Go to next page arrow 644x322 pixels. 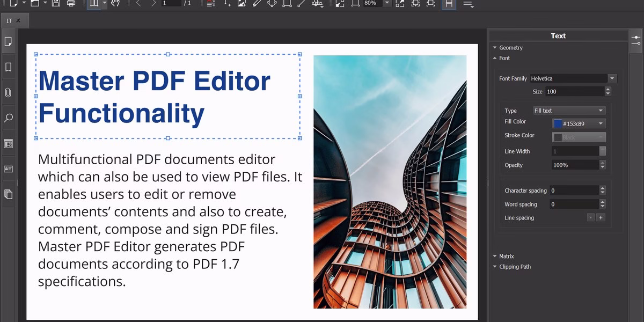pyautogui.click(x=154, y=3)
